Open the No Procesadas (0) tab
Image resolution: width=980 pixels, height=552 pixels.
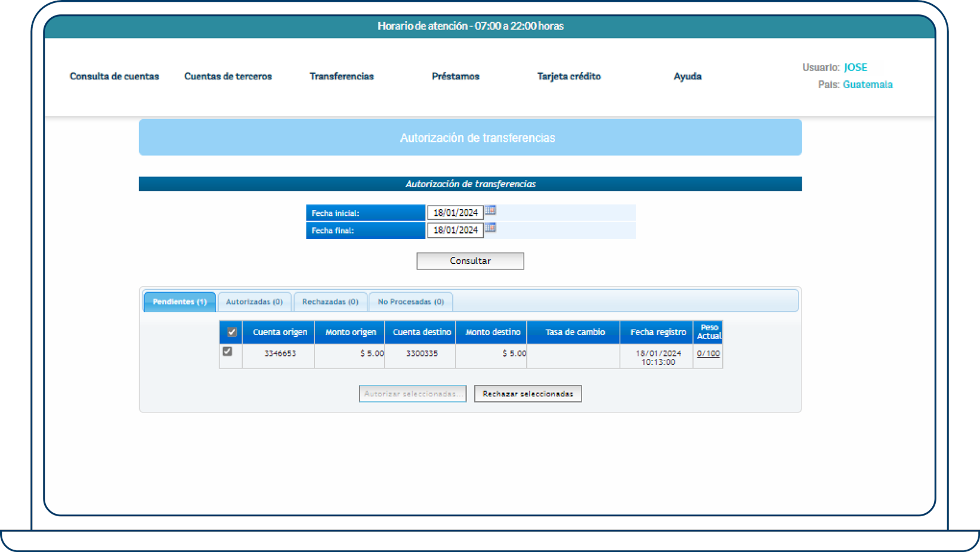[x=410, y=302]
